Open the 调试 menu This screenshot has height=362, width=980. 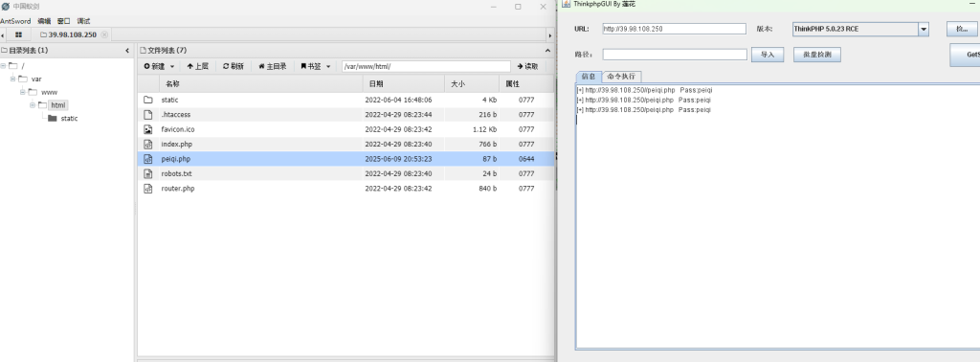[84, 21]
